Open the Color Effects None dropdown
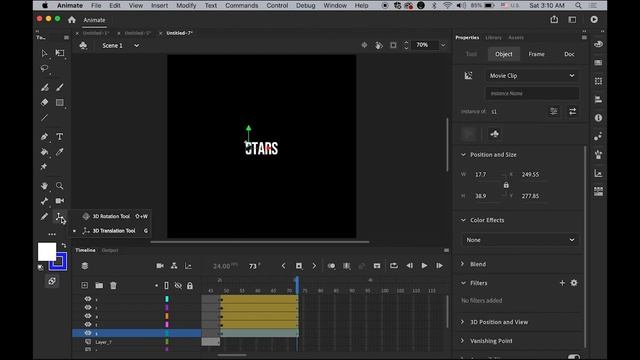 [x=520, y=240]
